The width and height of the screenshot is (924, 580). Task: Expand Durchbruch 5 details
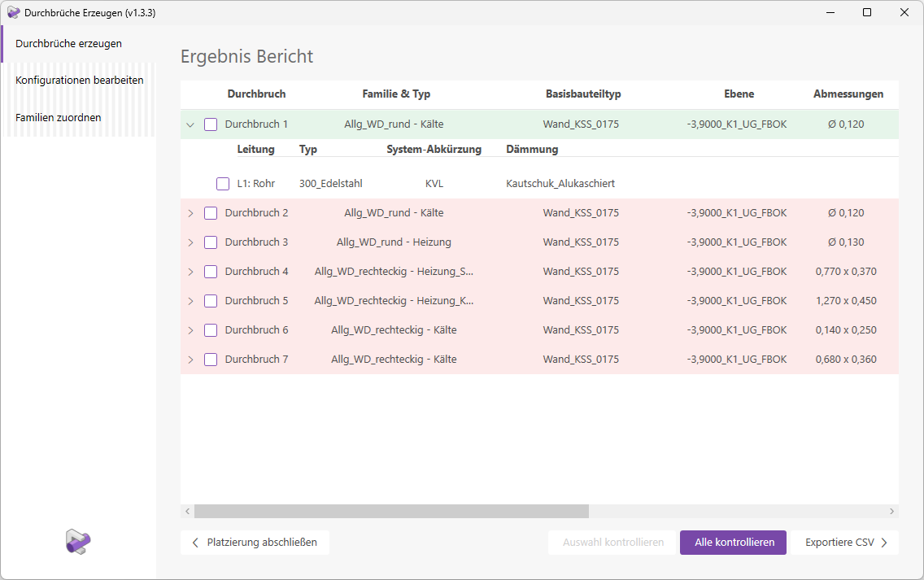(190, 301)
